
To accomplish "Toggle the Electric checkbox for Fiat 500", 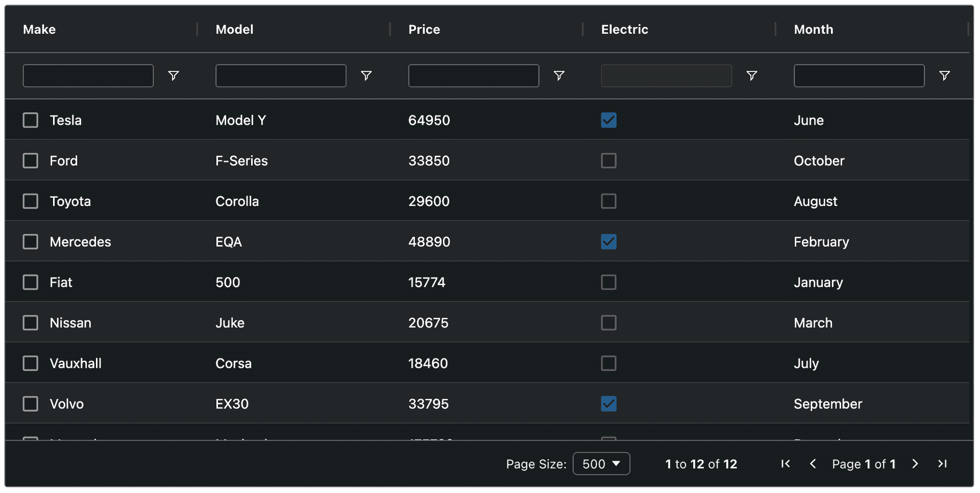I will (609, 282).
